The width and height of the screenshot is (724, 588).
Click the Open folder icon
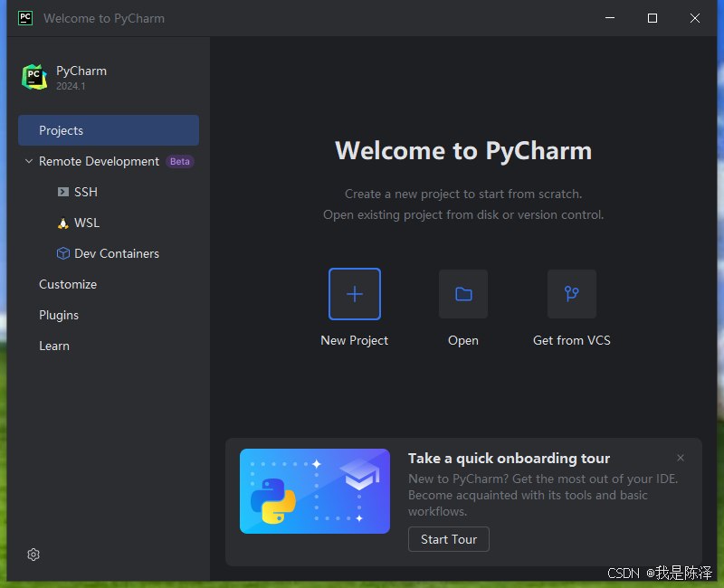[x=463, y=294]
